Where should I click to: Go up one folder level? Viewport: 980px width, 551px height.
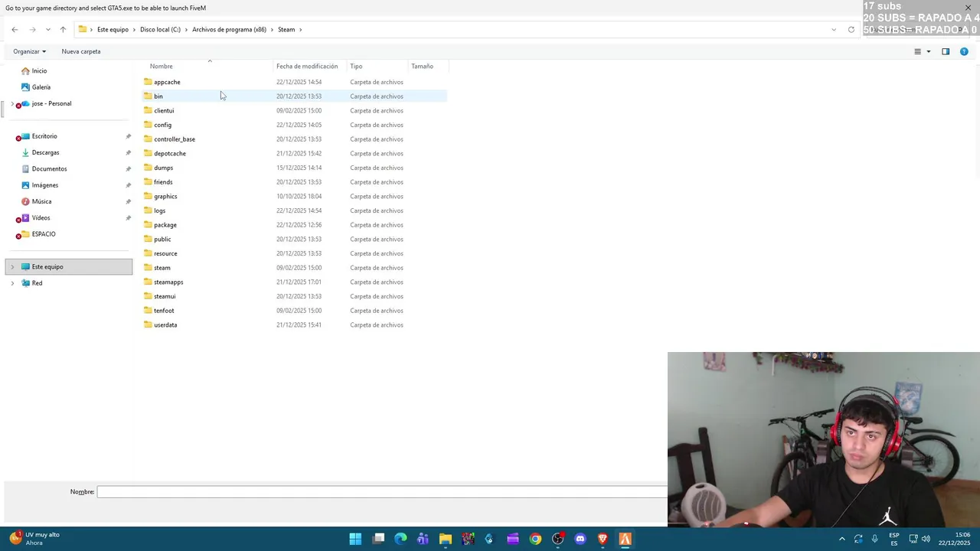click(63, 30)
